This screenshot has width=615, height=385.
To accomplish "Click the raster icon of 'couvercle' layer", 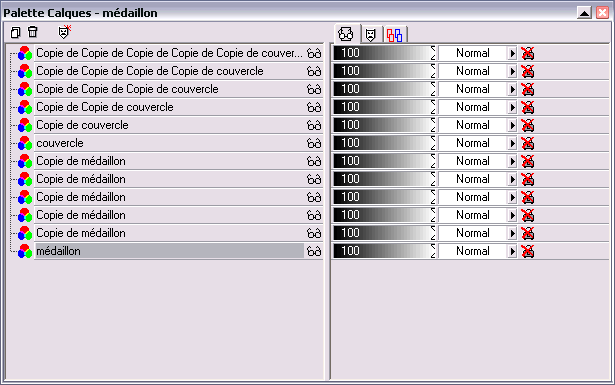I will pos(25,143).
